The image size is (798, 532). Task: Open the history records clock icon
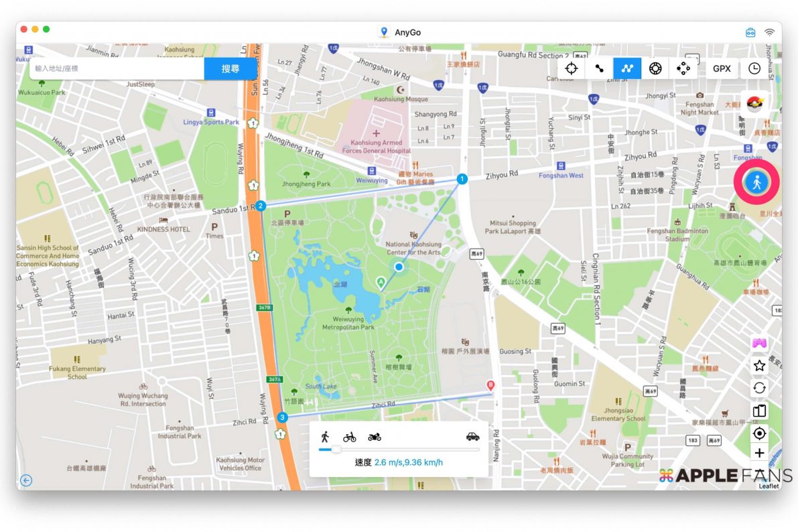tap(754, 68)
